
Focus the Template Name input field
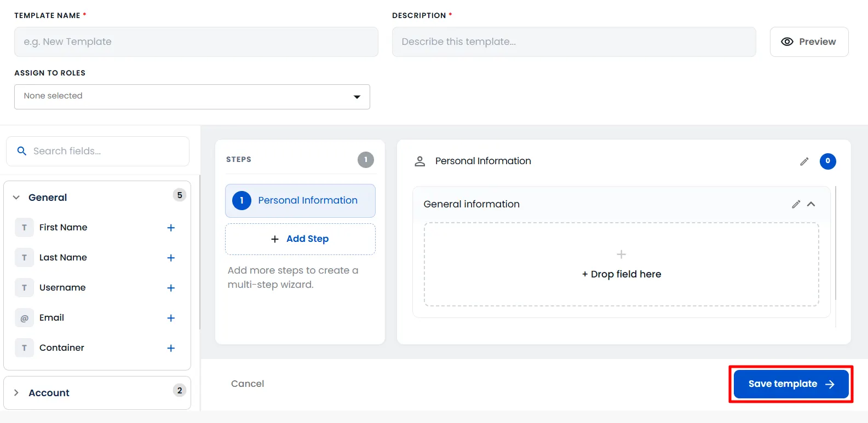point(196,42)
